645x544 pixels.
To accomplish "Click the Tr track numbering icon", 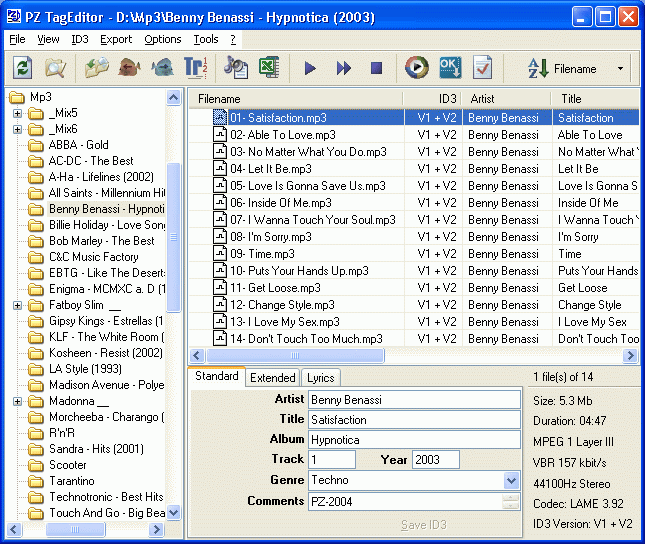I will pos(195,67).
